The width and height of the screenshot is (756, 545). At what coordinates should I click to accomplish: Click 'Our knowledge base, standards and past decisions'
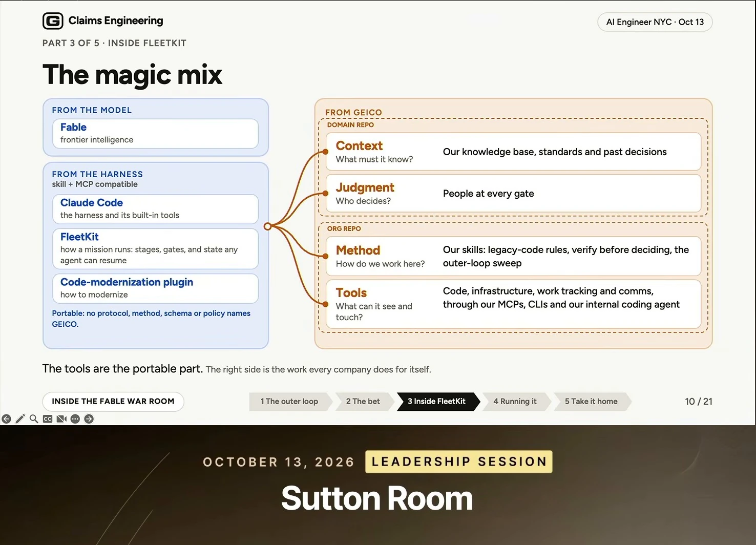click(555, 152)
